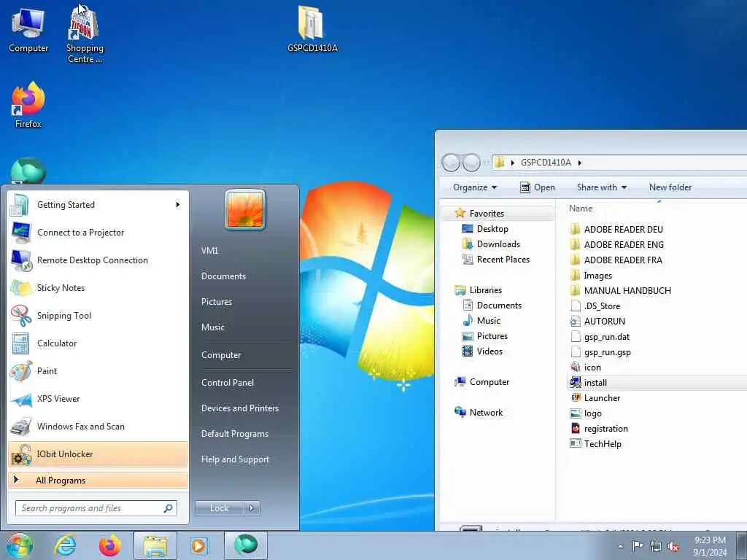The image size is (747, 560).
Task: Select the Firefox desktop shortcut
Action: pos(28,105)
